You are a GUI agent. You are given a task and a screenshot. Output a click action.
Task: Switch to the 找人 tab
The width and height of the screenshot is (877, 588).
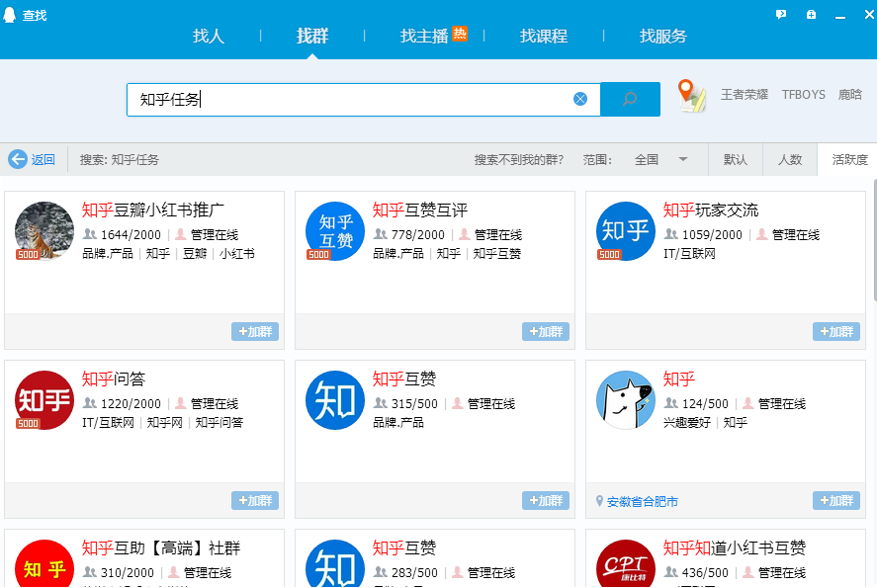tap(209, 36)
